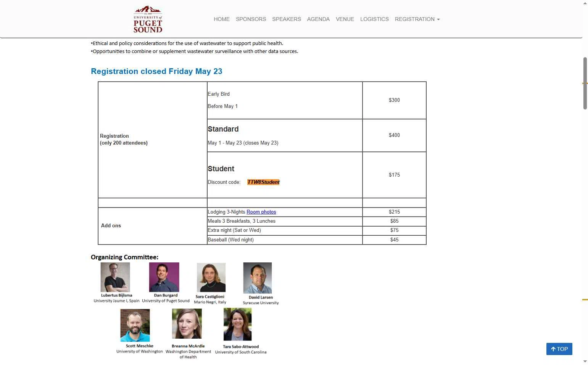Click the $175 student price cell
Screen dimensions: 588x365
tap(394, 175)
